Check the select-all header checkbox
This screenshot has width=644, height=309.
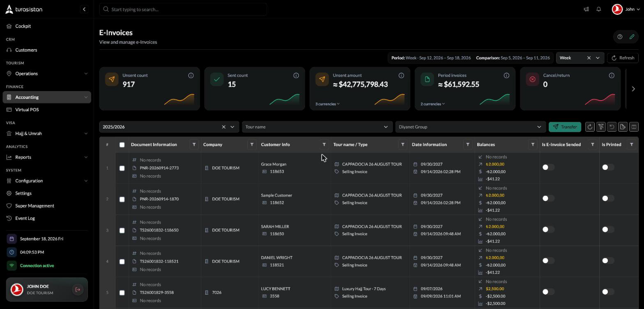coord(122,145)
